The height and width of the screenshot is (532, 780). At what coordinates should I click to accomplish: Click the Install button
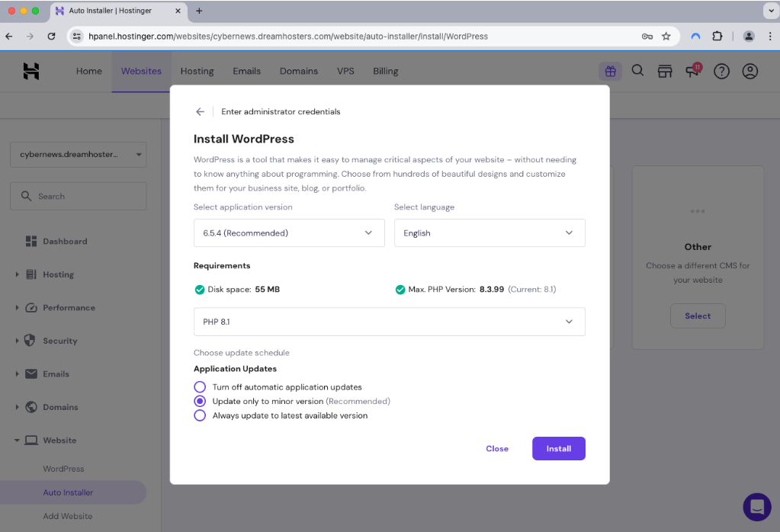pyautogui.click(x=559, y=448)
